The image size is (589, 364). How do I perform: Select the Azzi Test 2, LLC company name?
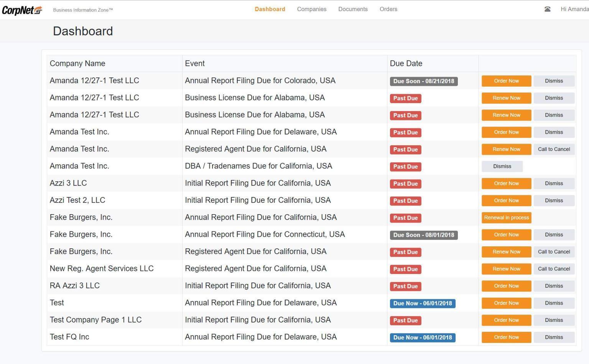point(77,200)
